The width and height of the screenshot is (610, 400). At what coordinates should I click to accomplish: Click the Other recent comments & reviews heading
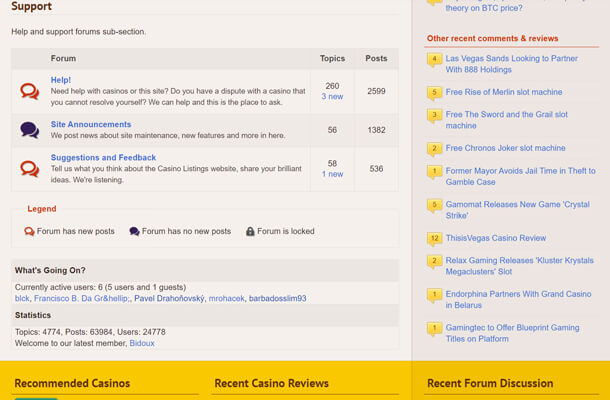coord(493,39)
